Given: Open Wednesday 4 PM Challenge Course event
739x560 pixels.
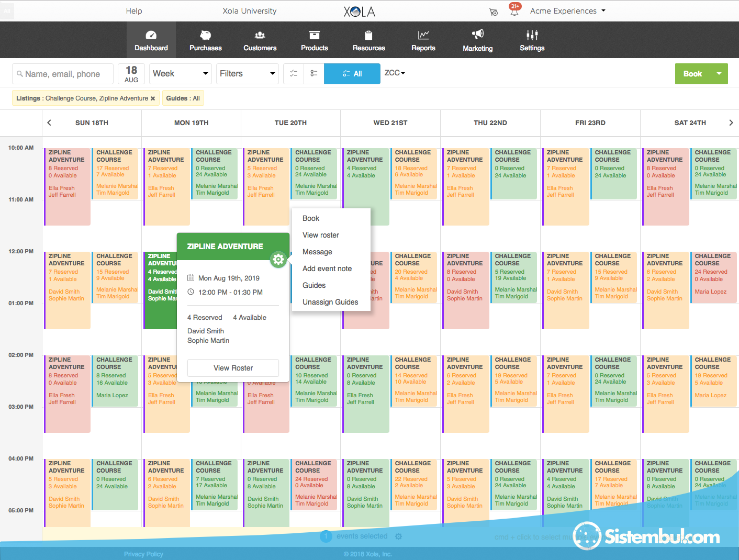Looking at the screenshot, I should [x=414, y=485].
